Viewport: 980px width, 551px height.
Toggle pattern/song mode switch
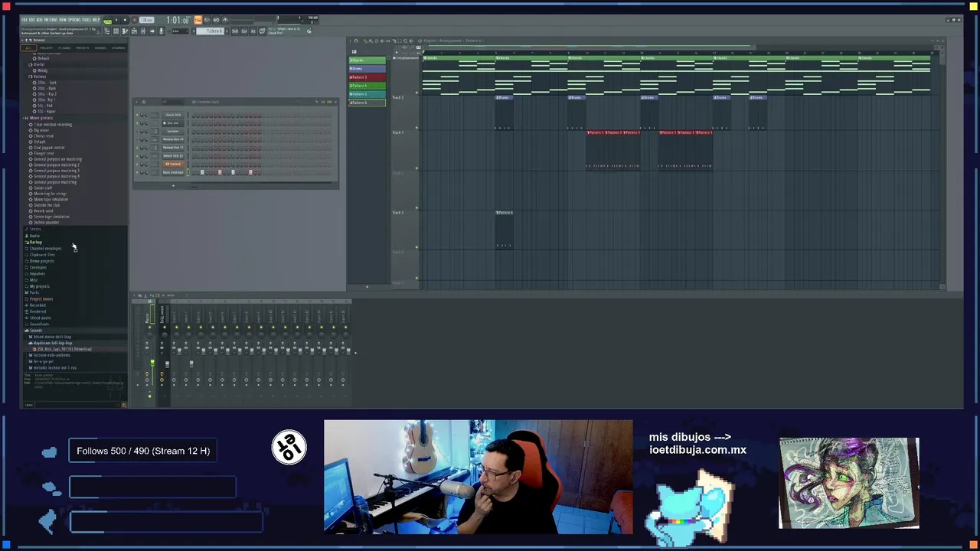[x=107, y=21]
